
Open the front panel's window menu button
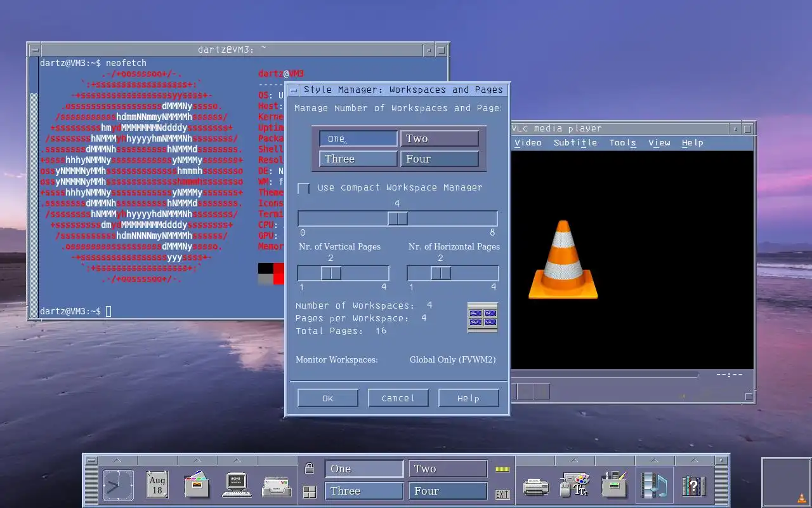click(x=90, y=460)
